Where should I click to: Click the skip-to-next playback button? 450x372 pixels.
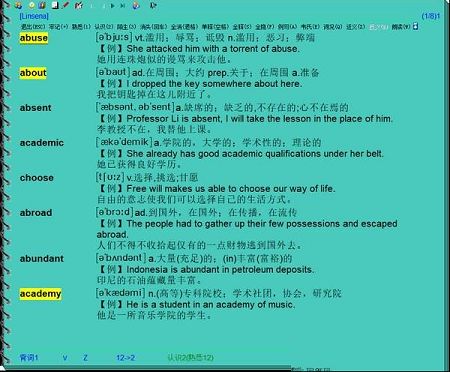pos(122,5)
